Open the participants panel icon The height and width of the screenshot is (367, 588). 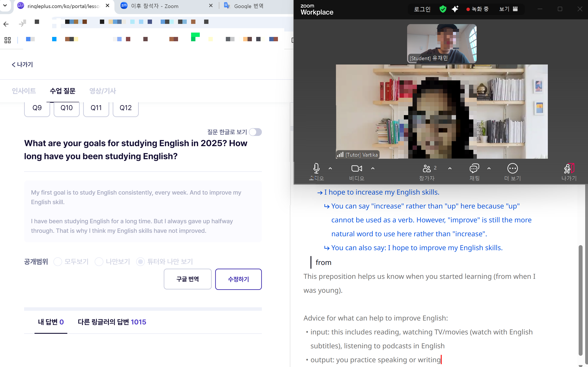(427, 168)
